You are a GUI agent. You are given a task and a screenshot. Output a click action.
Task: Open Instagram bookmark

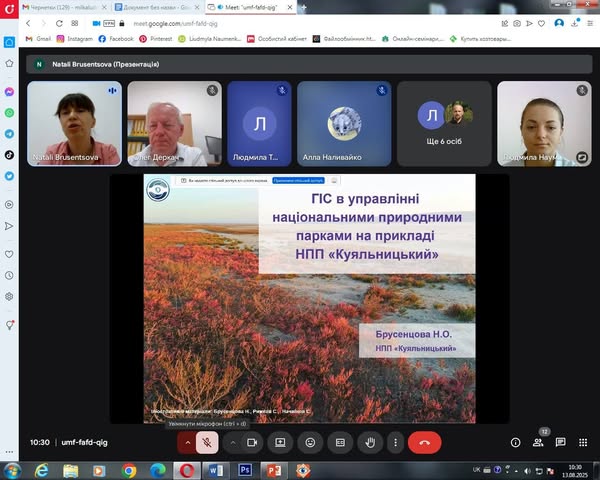click(75, 39)
